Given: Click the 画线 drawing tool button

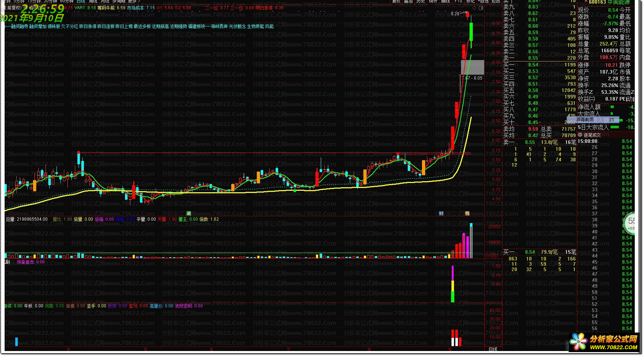Looking at the screenshot, I should 445,1.
